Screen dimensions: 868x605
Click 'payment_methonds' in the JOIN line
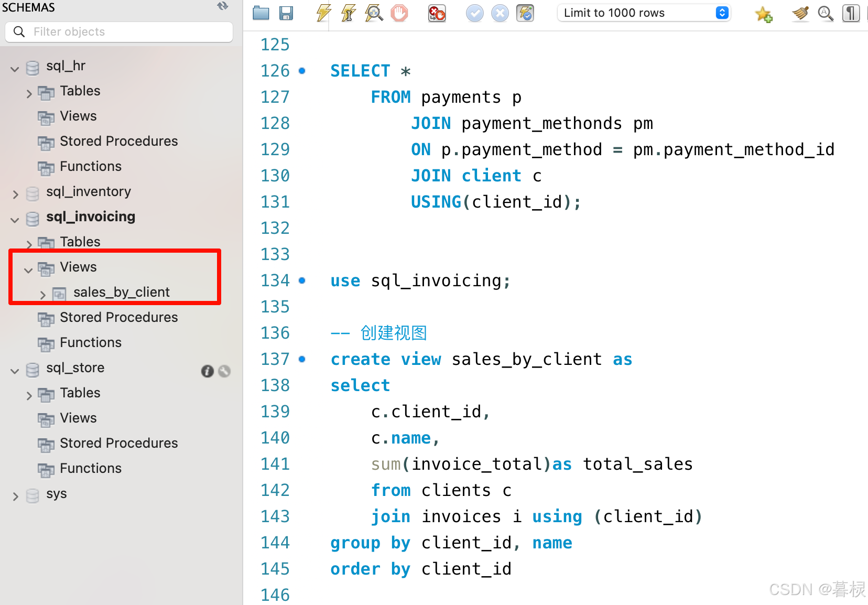coord(542,124)
